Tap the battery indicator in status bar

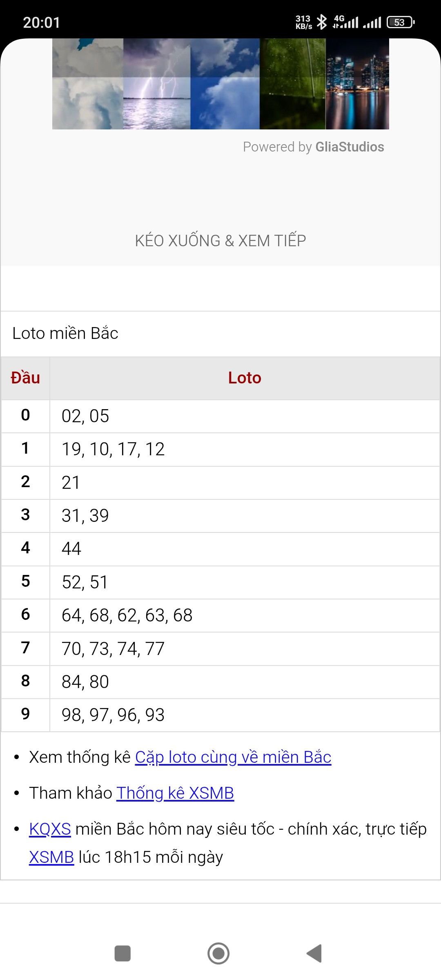[x=401, y=22]
